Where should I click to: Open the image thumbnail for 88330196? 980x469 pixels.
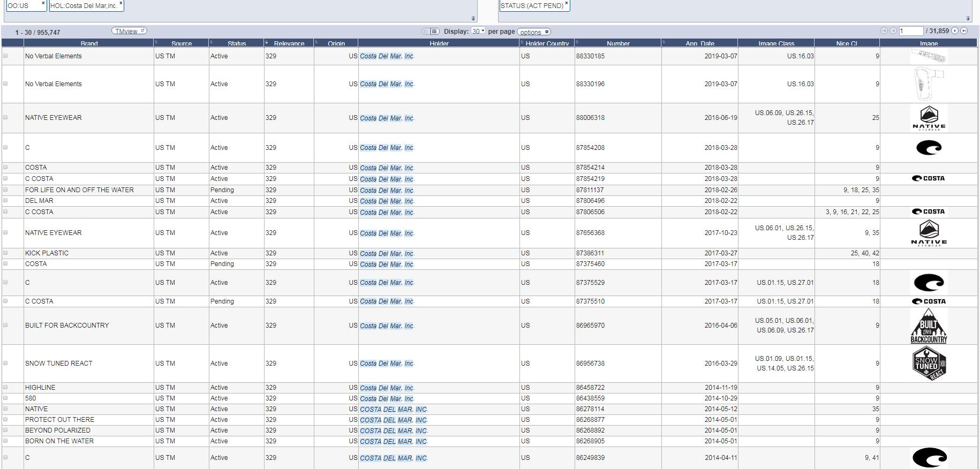coord(929,84)
